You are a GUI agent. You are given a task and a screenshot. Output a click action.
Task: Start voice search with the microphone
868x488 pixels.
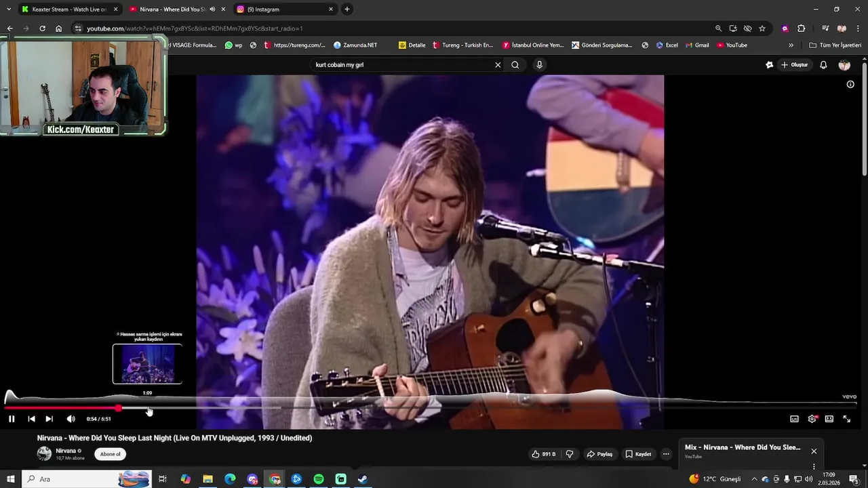[x=539, y=65]
